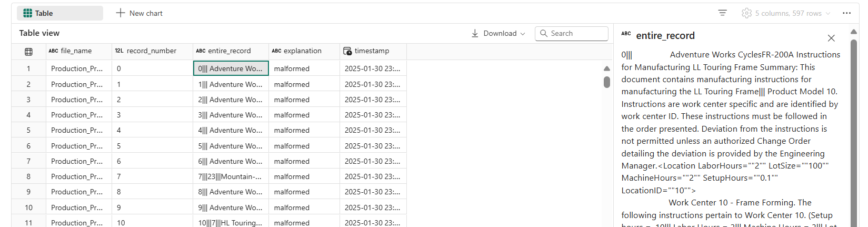The width and height of the screenshot is (868, 227).
Task: Expand the 5 columns, 597 rows dropdown
Action: point(828,14)
